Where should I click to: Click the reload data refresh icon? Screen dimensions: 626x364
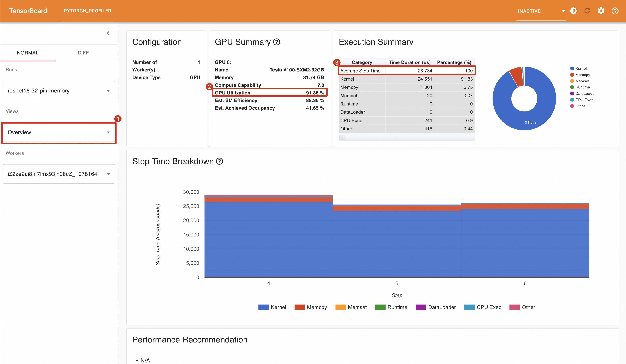pos(587,11)
